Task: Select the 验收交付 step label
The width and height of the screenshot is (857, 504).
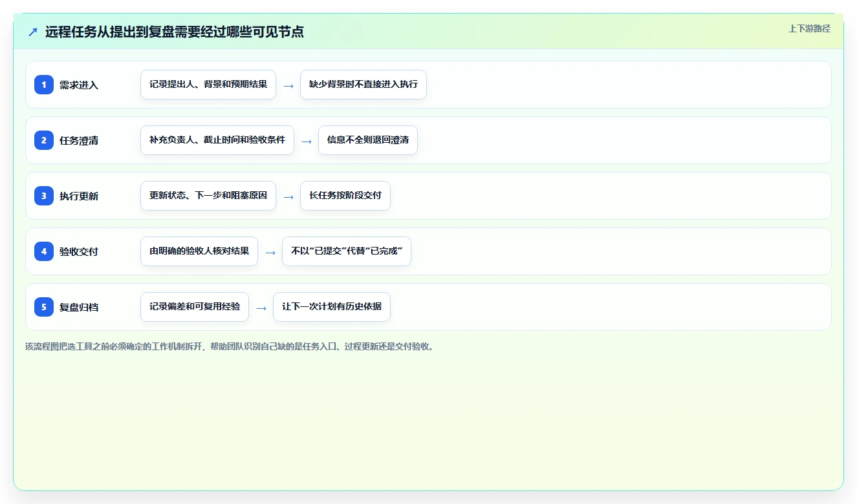Action: point(79,251)
